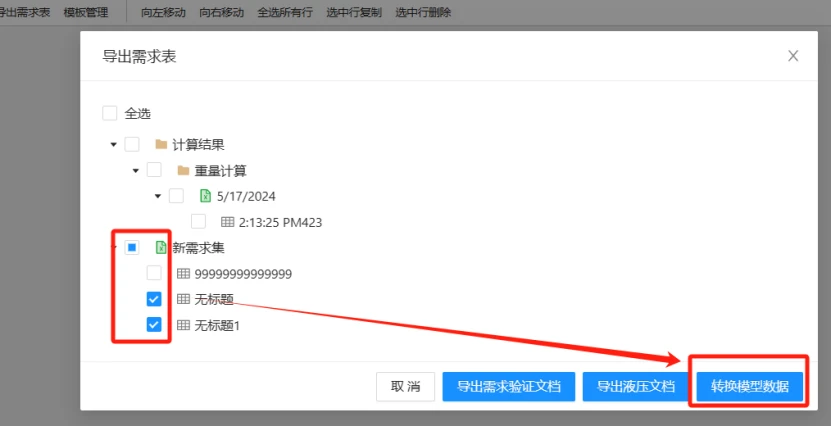Check the 重量计算 checkbox
The width and height of the screenshot is (831, 426).
[154, 170]
